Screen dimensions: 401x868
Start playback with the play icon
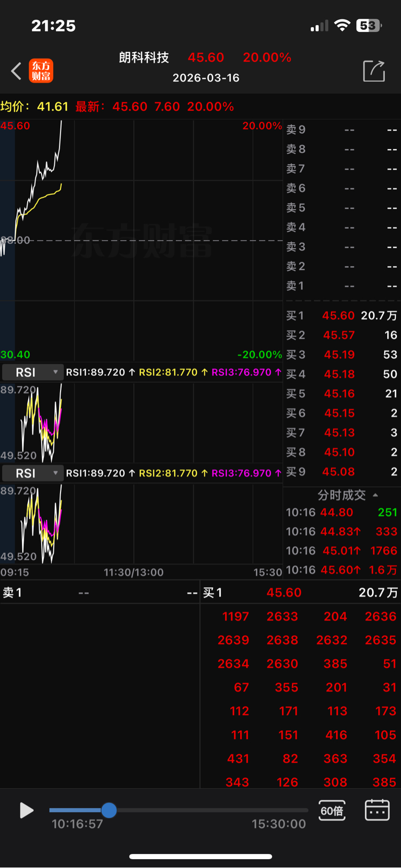[x=26, y=810]
